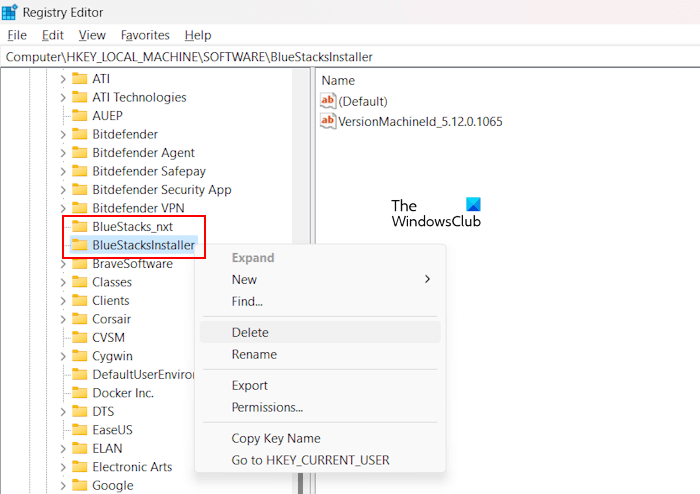Select the BlueStacks_nxt key label
The width and height of the screenshot is (700, 494).
(x=133, y=227)
